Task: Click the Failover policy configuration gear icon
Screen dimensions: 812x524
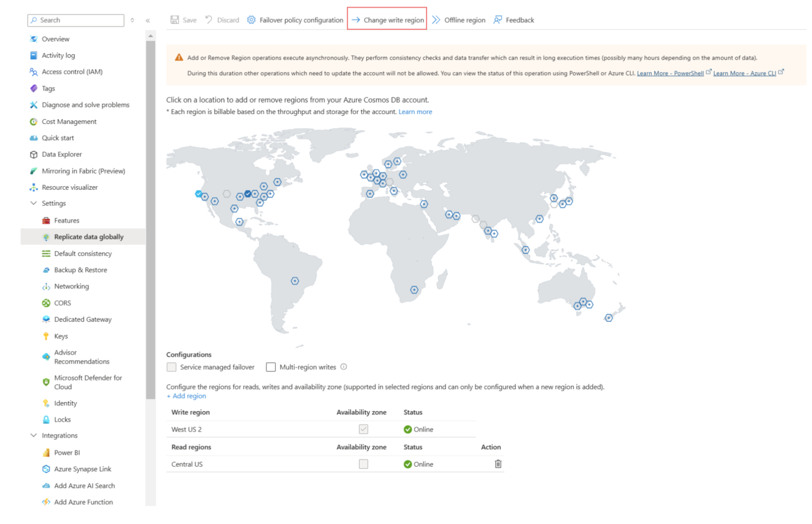Action: tap(251, 20)
